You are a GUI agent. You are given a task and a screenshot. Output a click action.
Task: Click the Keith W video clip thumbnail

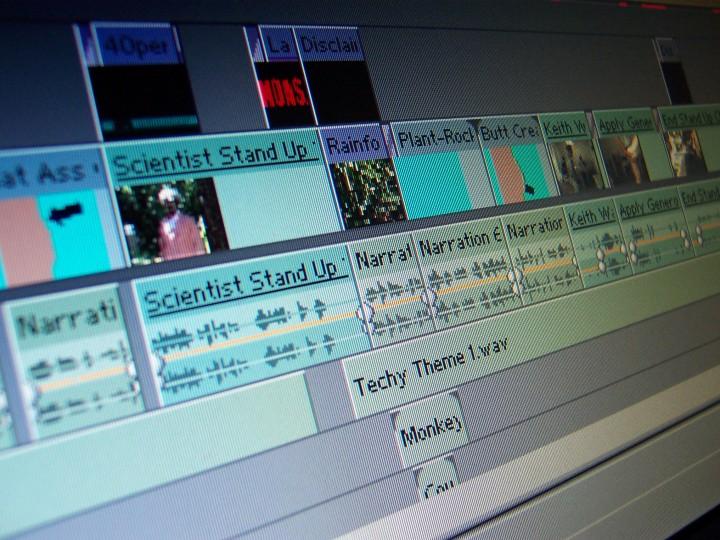point(576,165)
